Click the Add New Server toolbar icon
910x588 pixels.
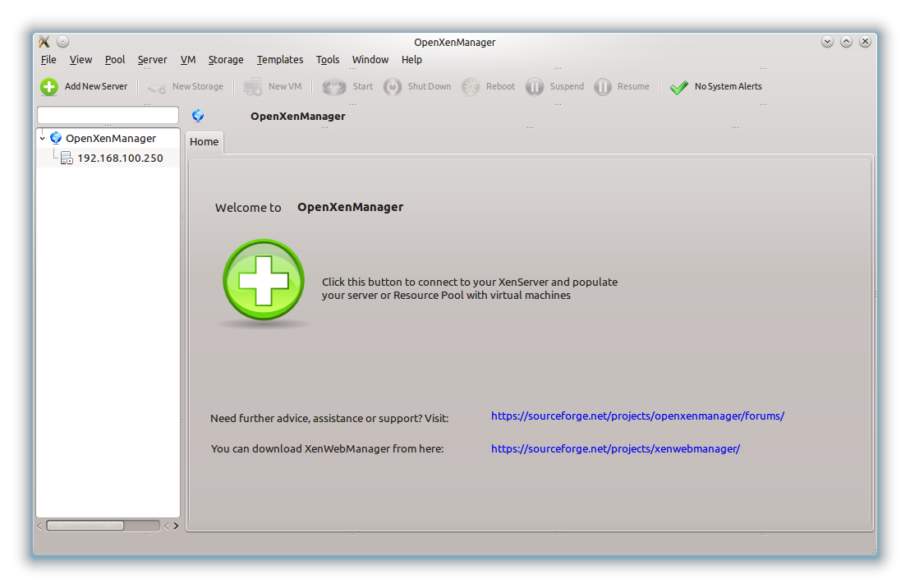point(49,87)
